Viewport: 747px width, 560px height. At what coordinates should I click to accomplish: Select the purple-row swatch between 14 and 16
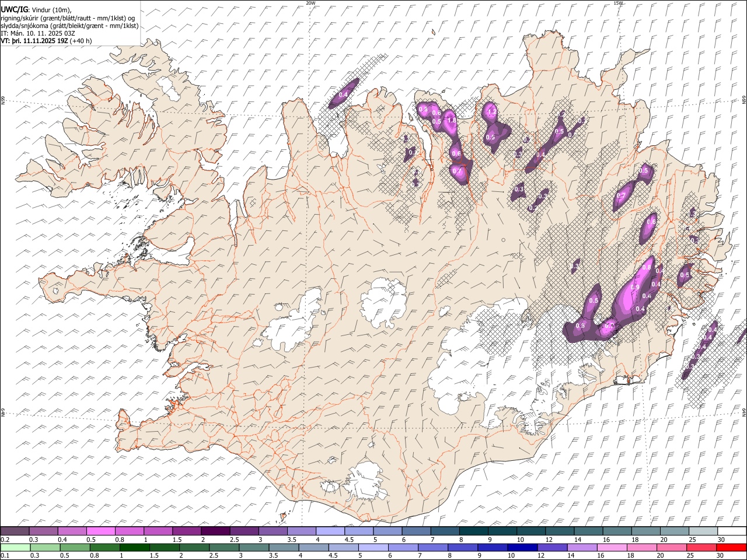(x=588, y=531)
